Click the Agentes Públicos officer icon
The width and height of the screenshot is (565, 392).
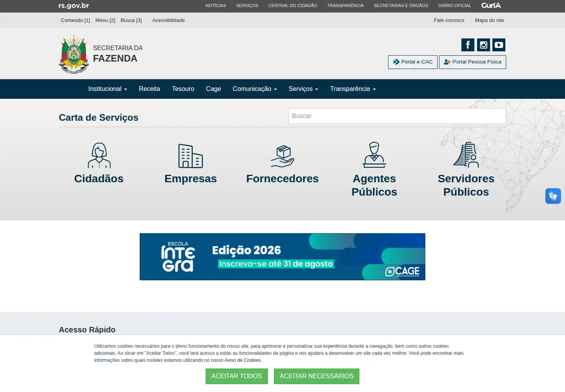pyautogui.click(x=374, y=155)
